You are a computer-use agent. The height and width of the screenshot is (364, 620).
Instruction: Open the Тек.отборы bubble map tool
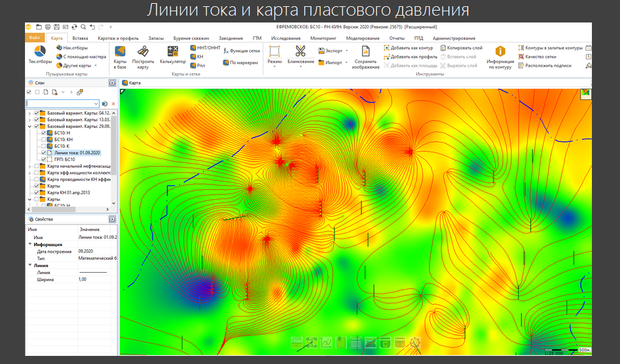(x=40, y=54)
